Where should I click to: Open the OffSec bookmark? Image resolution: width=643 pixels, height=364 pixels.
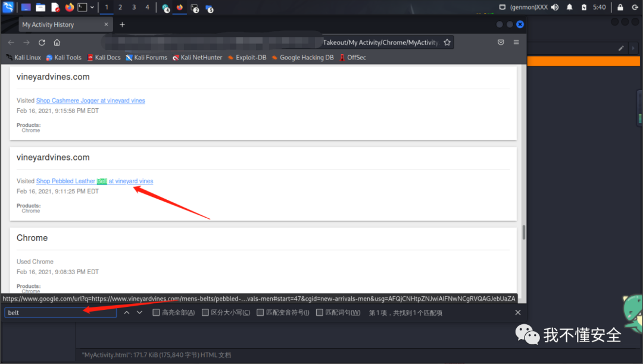click(352, 58)
